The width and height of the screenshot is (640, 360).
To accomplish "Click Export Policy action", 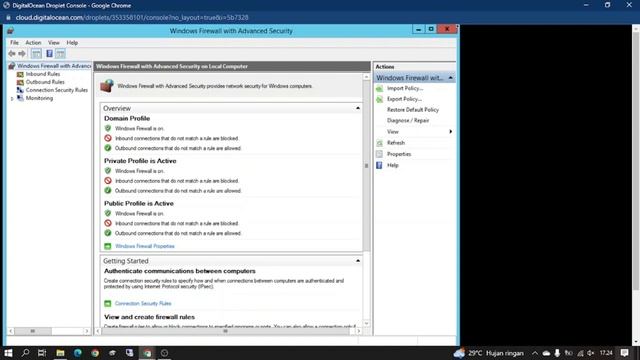I will [x=404, y=99].
